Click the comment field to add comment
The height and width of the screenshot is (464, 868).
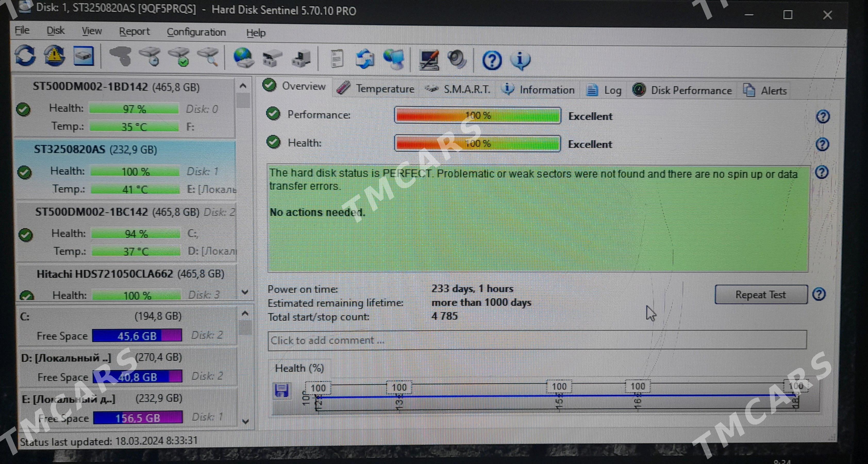tap(537, 340)
